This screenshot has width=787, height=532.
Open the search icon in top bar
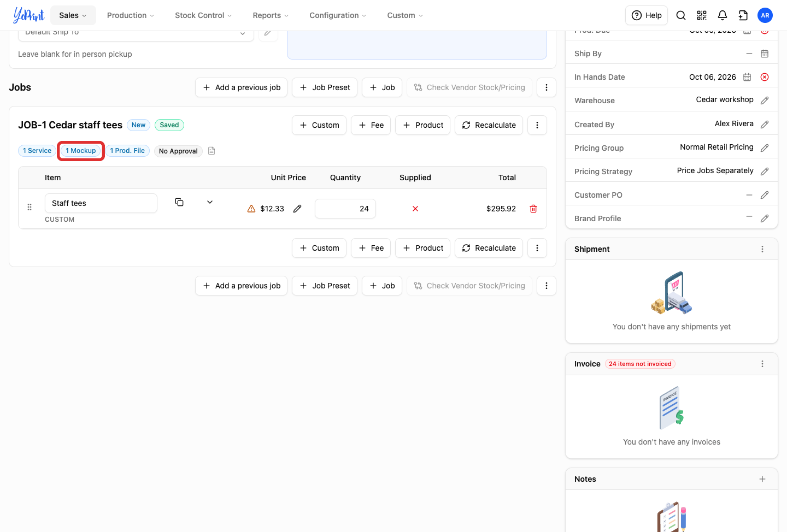(x=681, y=15)
